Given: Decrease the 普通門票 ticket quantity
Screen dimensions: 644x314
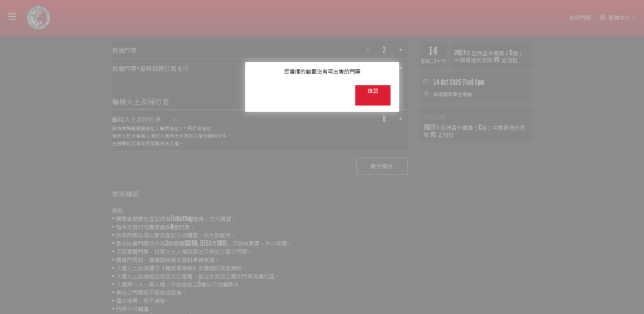Looking at the screenshot, I should (x=368, y=50).
